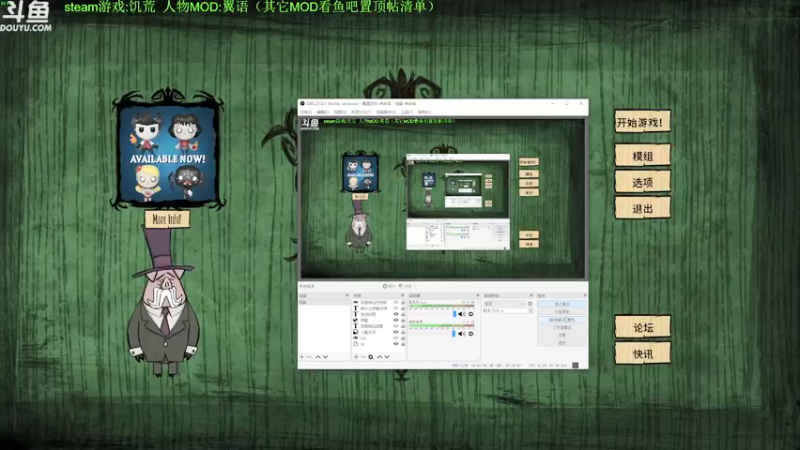
Task: Click the More Info! sign
Action: [167, 219]
